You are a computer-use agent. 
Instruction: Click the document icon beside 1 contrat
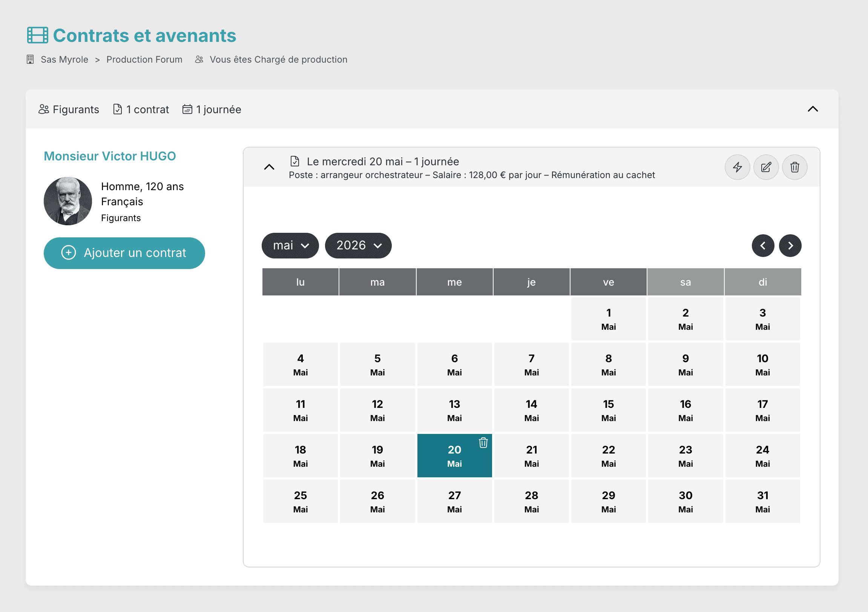pyautogui.click(x=118, y=109)
